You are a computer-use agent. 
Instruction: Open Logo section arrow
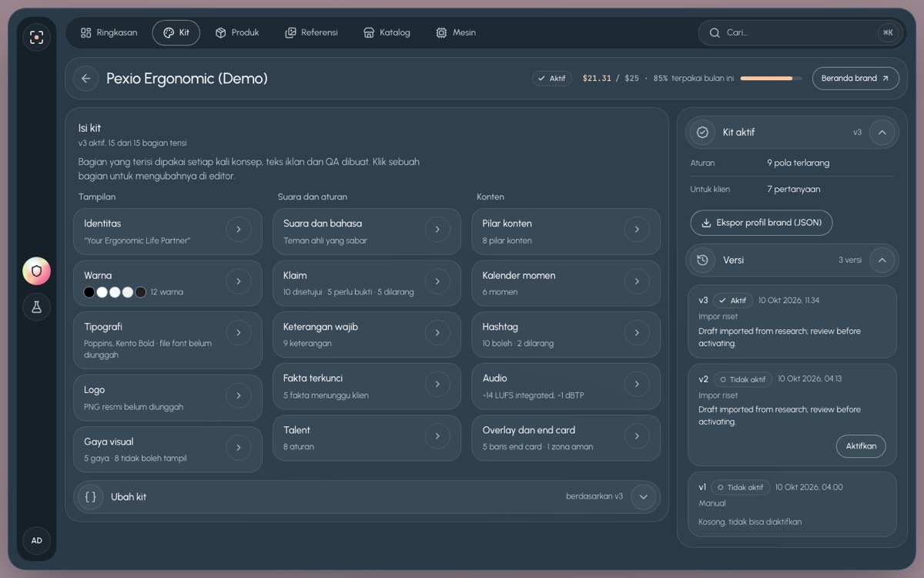(x=239, y=396)
